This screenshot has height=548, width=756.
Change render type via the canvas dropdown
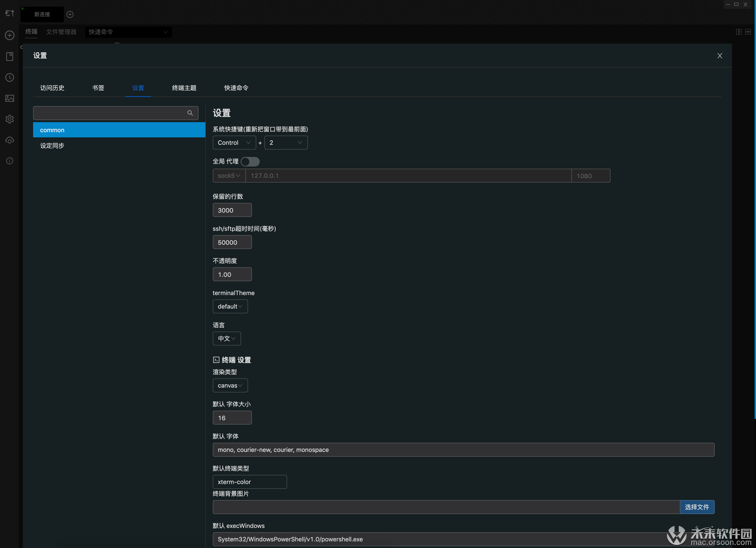pyautogui.click(x=230, y=385)
